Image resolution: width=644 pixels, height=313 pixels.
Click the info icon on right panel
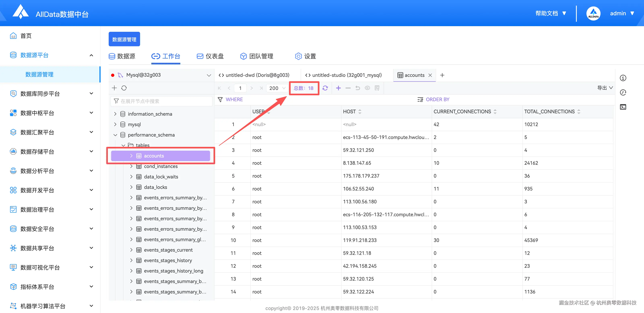(x=623, y=78)
